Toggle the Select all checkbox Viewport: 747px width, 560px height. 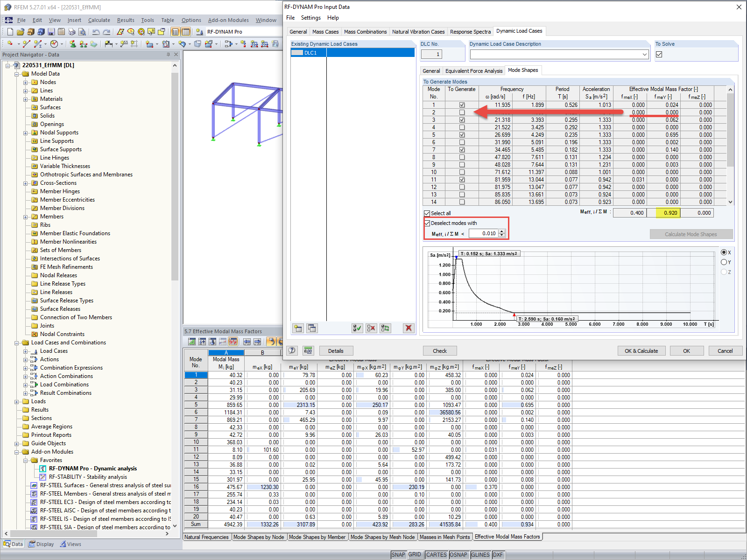427,213
